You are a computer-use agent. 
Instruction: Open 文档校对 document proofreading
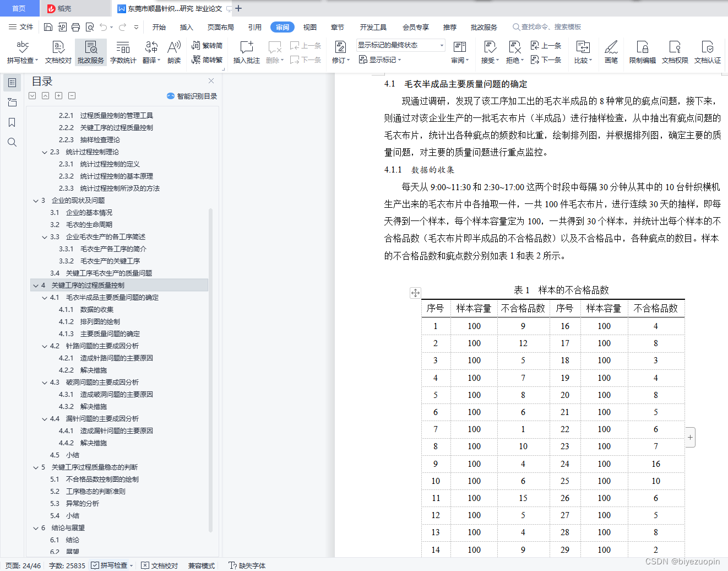click(58, 52)
